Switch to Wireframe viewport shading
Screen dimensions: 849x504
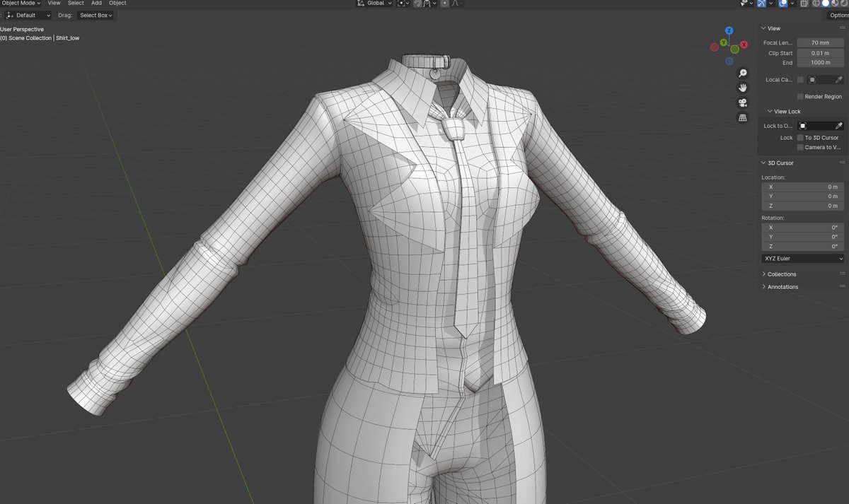tap(816, 4)
